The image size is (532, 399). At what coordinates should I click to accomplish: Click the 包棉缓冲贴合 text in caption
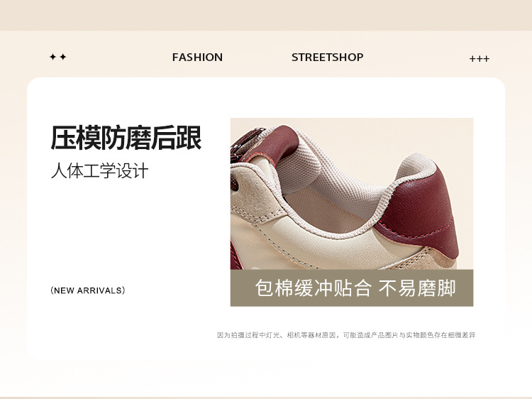click(313, 288)
